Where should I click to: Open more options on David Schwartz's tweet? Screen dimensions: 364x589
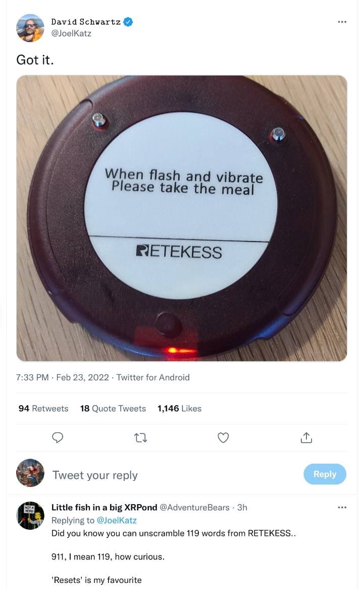[342, 22]
